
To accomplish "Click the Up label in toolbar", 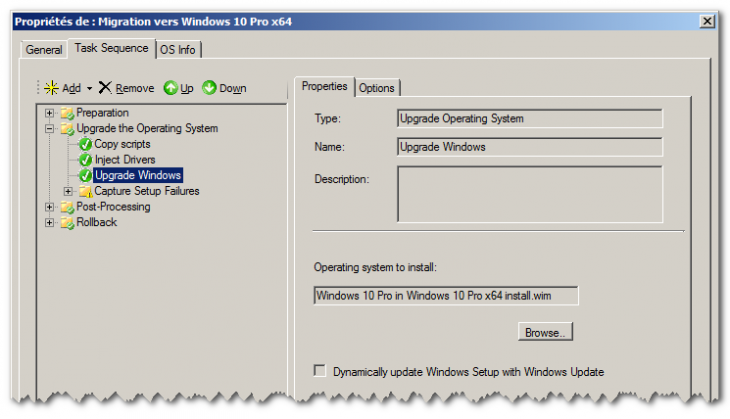I will tap(187, 88).
